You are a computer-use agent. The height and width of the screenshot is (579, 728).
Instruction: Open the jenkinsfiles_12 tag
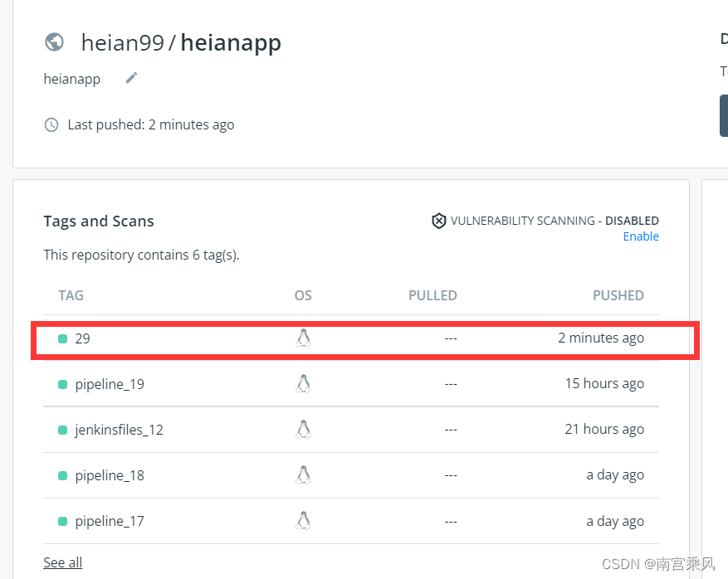(x=119, y=430)
